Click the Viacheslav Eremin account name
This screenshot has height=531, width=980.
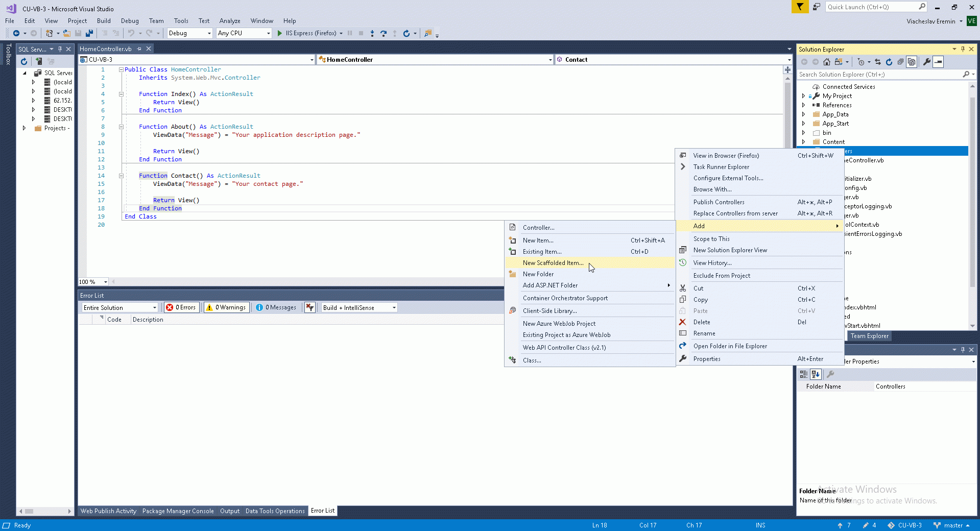click(x=931, y=21)
